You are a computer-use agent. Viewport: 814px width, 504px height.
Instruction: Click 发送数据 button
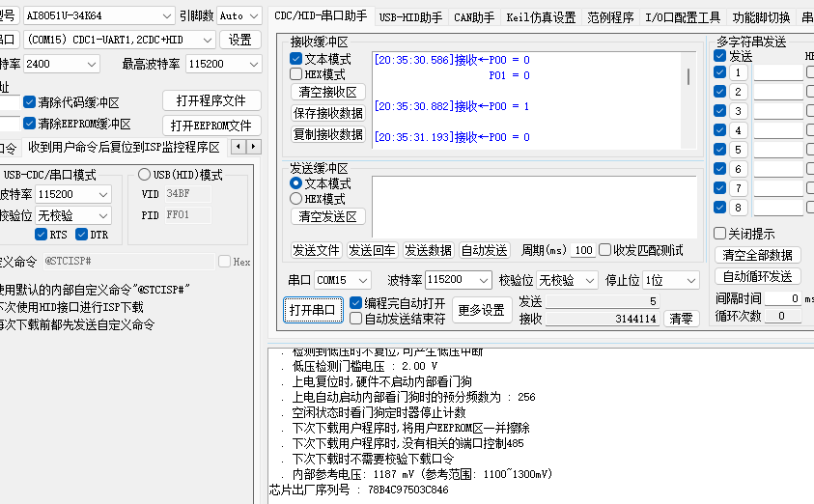click(428, 250)
